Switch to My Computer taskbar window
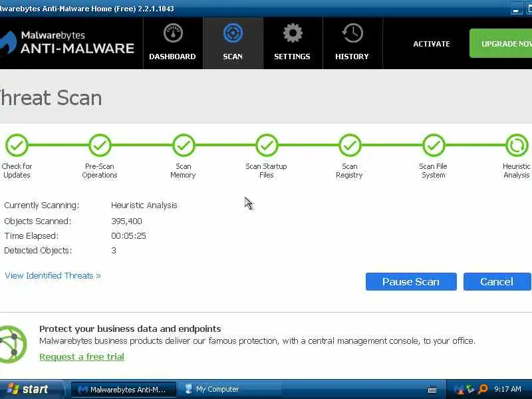 (x=230, y=390)
